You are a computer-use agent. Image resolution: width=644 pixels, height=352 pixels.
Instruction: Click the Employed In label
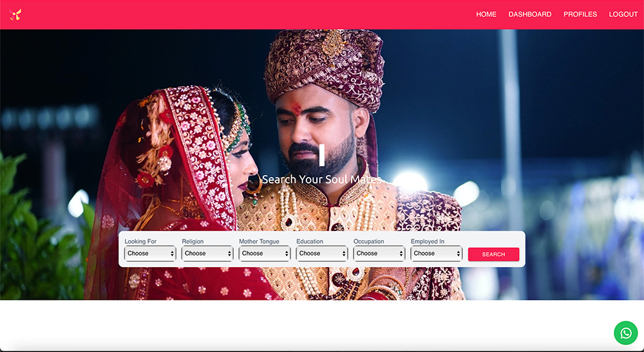pyautogui.click(x=428, y=241)
